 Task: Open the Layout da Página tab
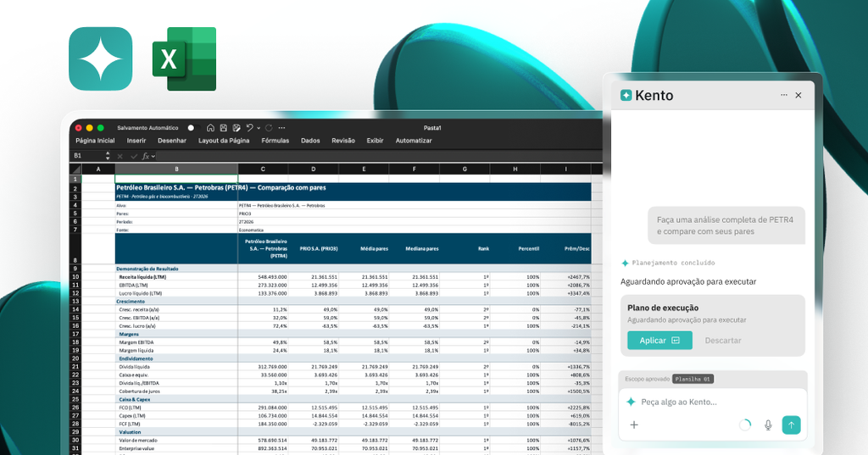224,141
